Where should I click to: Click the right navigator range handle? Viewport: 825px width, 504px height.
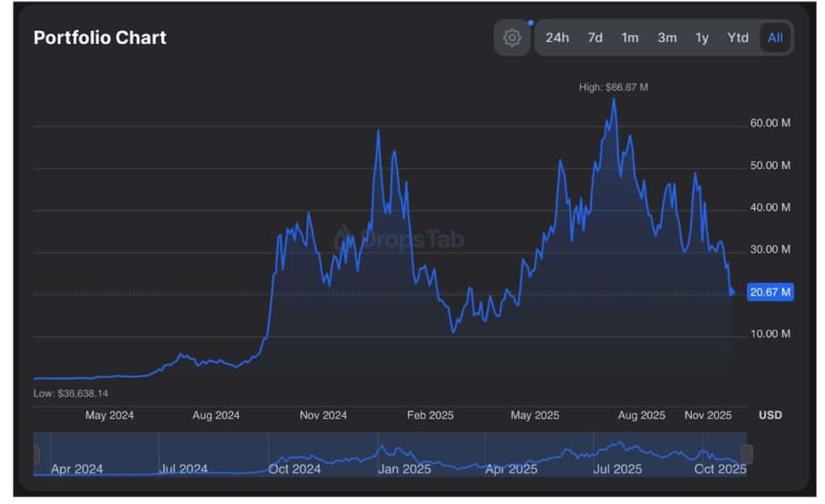[746, 455]
